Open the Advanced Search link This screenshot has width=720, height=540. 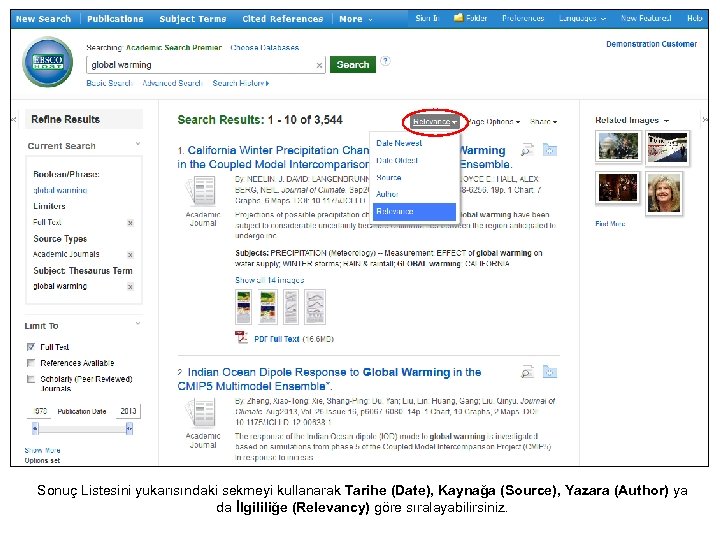coord(172,83)
